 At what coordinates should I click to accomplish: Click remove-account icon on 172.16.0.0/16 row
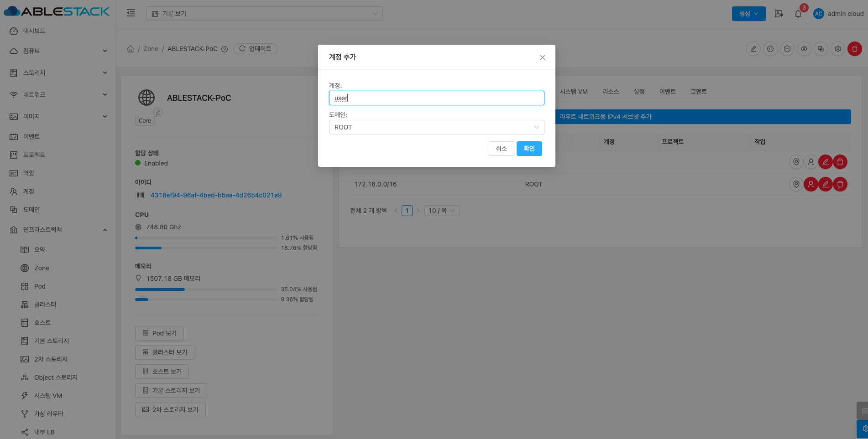pyautogui.click(x=810, y=184)
